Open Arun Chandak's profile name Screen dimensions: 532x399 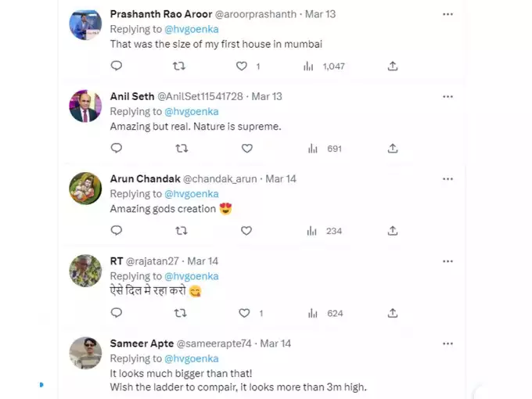[146, 179]
